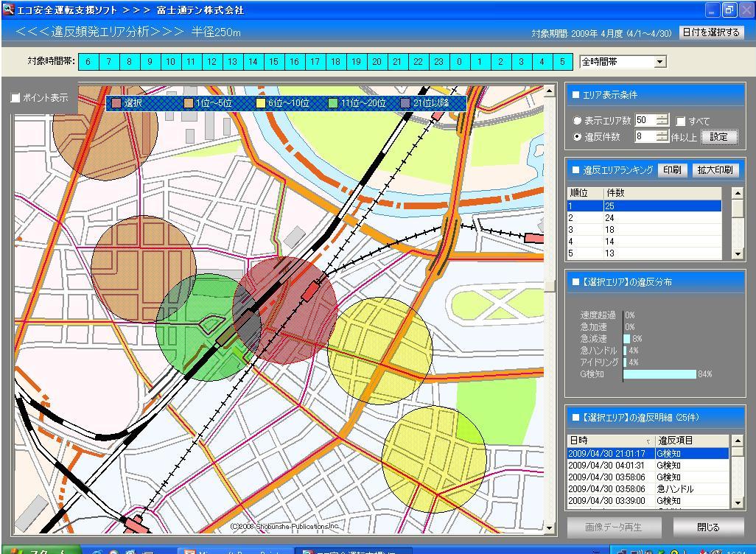Viewport: 756px width, 554px height.
Task: Select the 表示エリア数 radio button
Action: coord(577,121)
